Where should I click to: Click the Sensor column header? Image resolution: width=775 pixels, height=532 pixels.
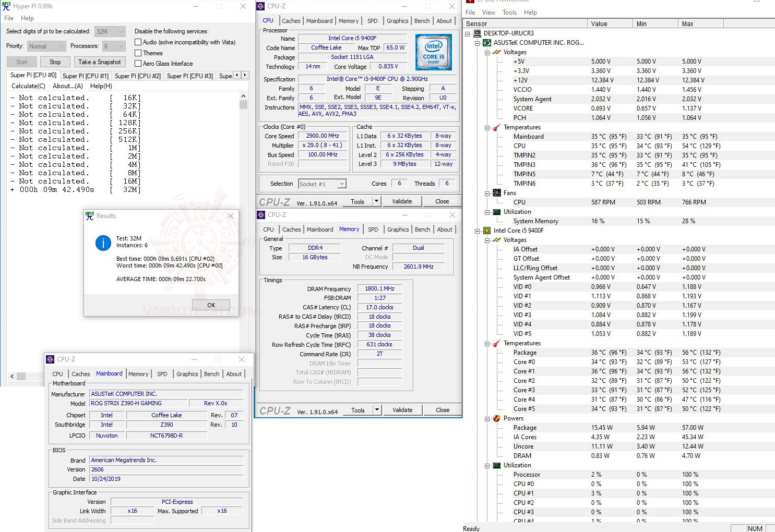[x=524, y=23]
